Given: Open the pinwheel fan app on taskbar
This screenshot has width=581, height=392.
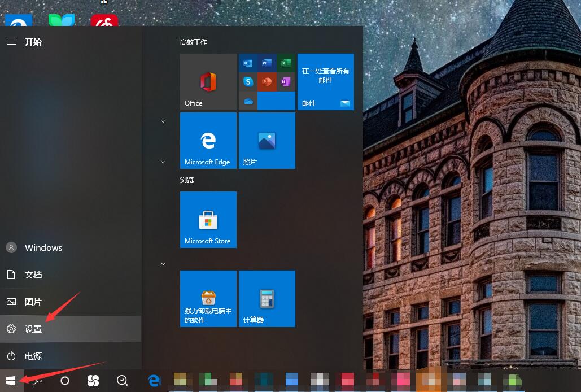Looking at the screenshot, I should coord(93,381).
